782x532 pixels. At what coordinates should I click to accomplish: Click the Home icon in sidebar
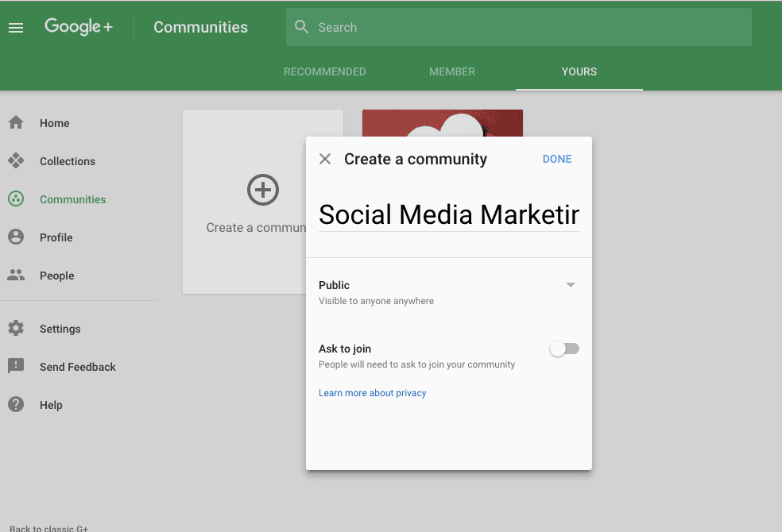coord(16,123)
